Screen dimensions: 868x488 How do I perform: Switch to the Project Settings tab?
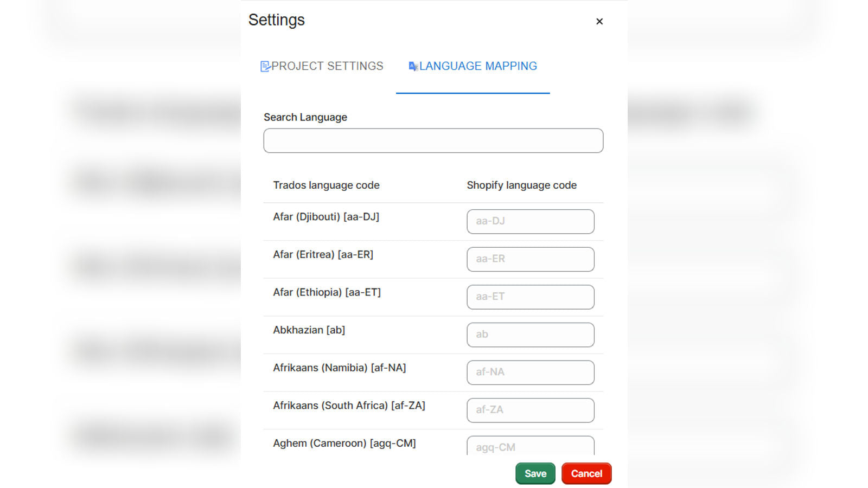coord(322,66)
